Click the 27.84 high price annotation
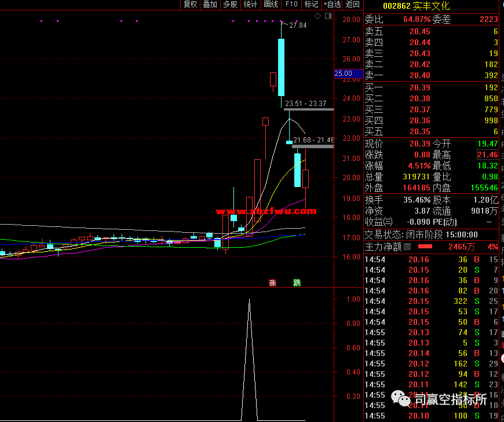This screenshot has width=504, height=422. pyautogui.click(x=298, y=25)
